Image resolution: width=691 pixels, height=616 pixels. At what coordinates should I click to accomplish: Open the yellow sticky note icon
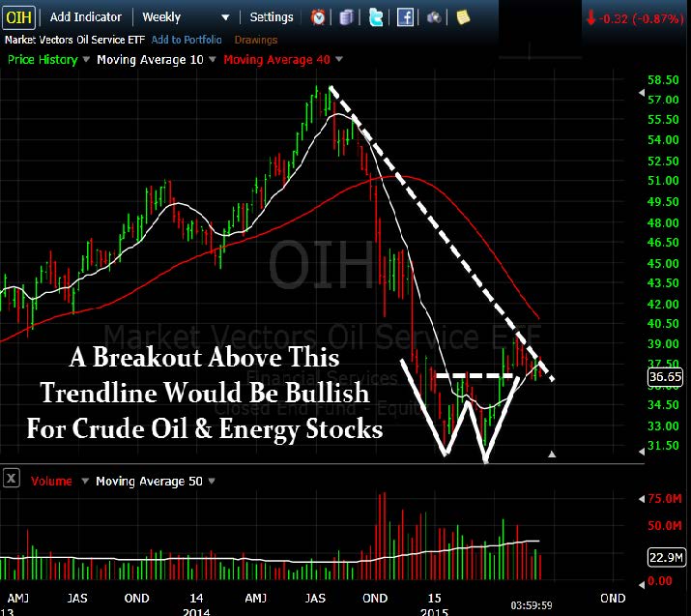click(463, 17)
